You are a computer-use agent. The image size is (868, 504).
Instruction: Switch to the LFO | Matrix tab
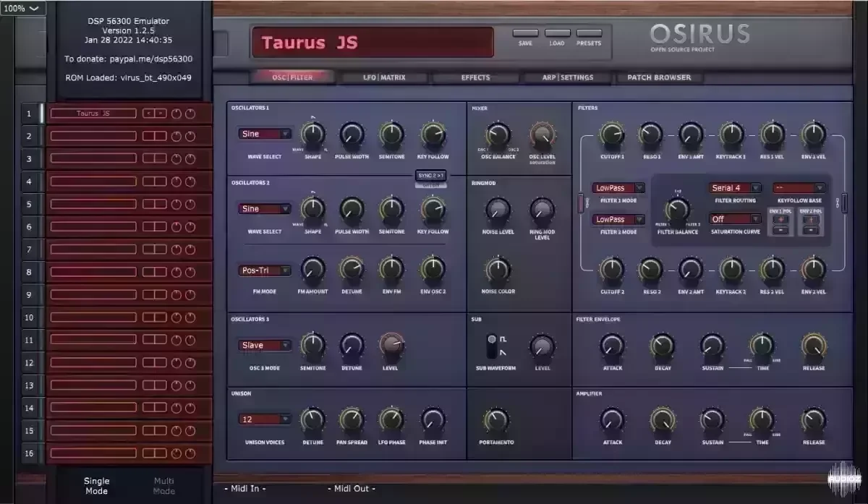pyautogui.click(x=384, y=77)
